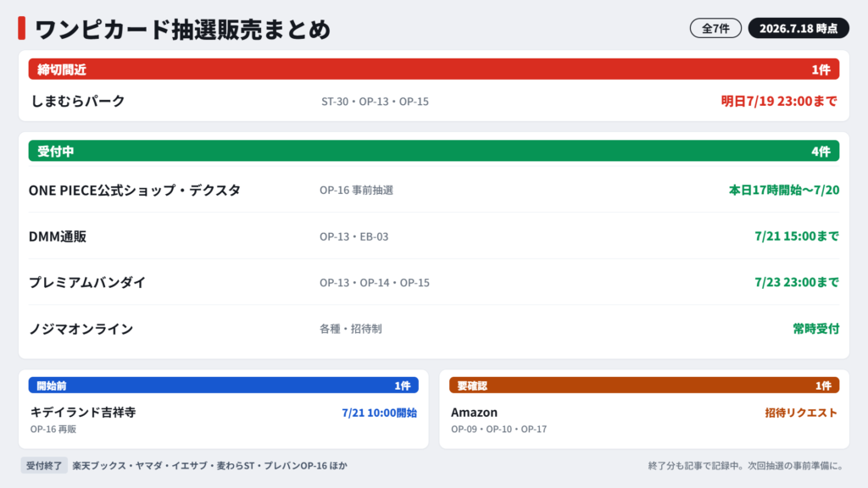Click the 1件 count in 要確認 header
Screen dimensions: 868x488
click(x=823, y=385)
